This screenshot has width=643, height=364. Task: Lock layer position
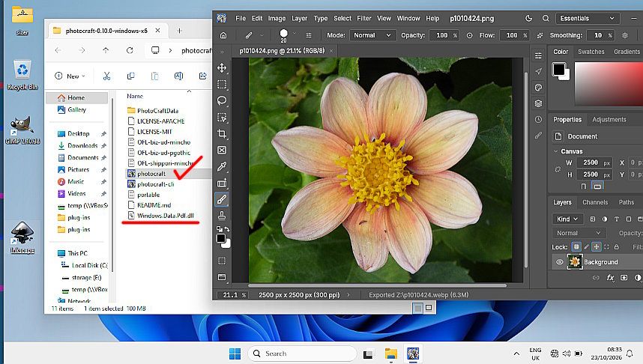point(597,246)
